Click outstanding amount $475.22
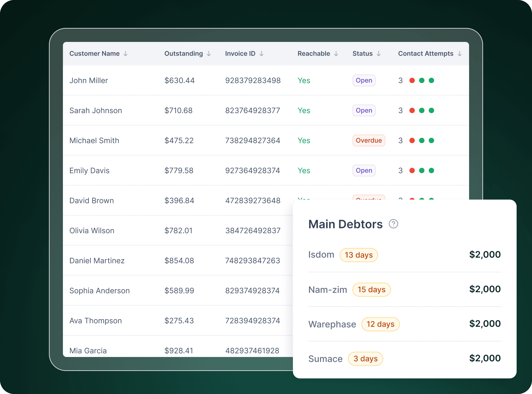532x394 pixels. pos(179,141)
